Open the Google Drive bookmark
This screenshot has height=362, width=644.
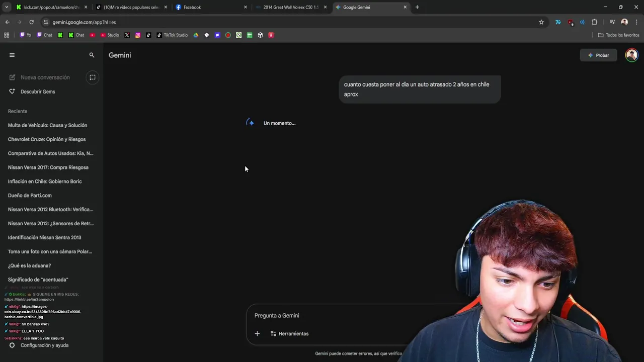(x=196, y=35)
